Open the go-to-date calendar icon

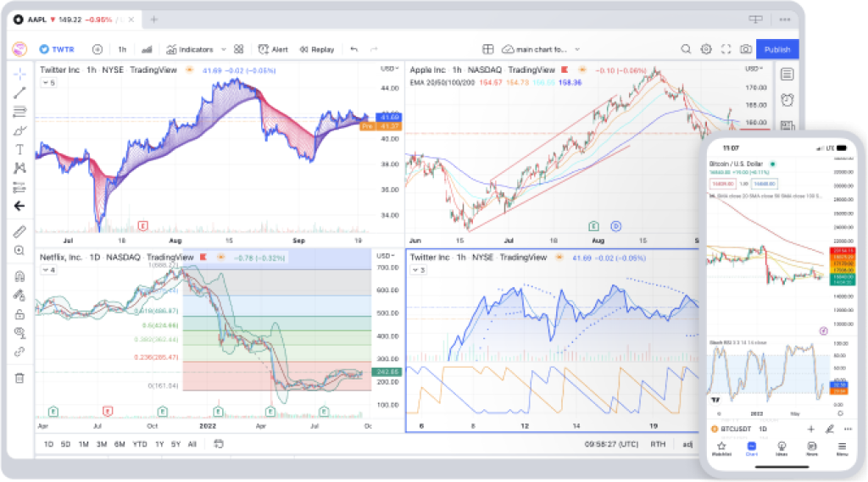coord(219,444)
